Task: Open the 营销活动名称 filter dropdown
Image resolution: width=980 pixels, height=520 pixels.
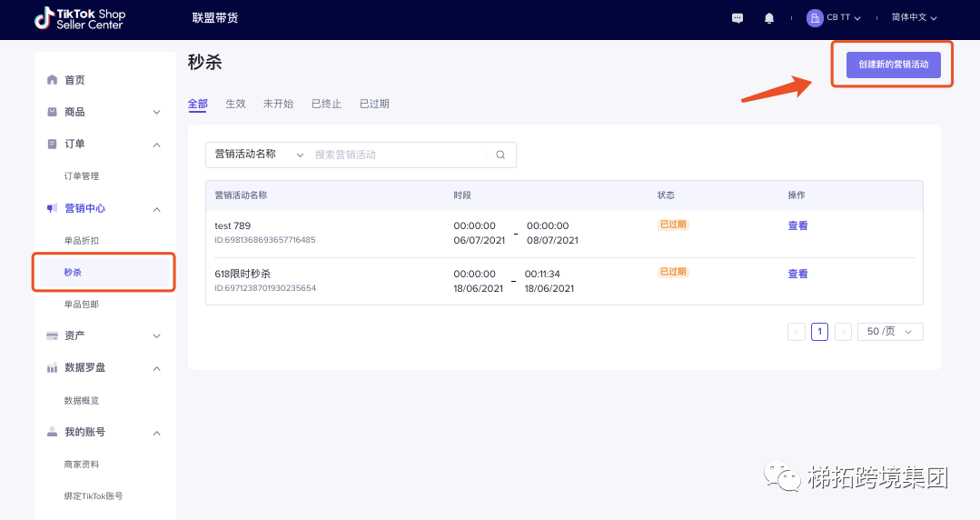Action: (259, 155)
